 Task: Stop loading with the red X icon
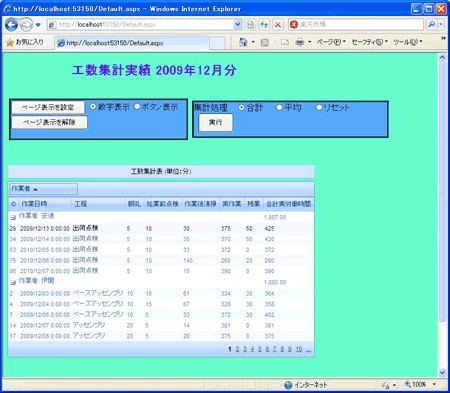point(278,24)
